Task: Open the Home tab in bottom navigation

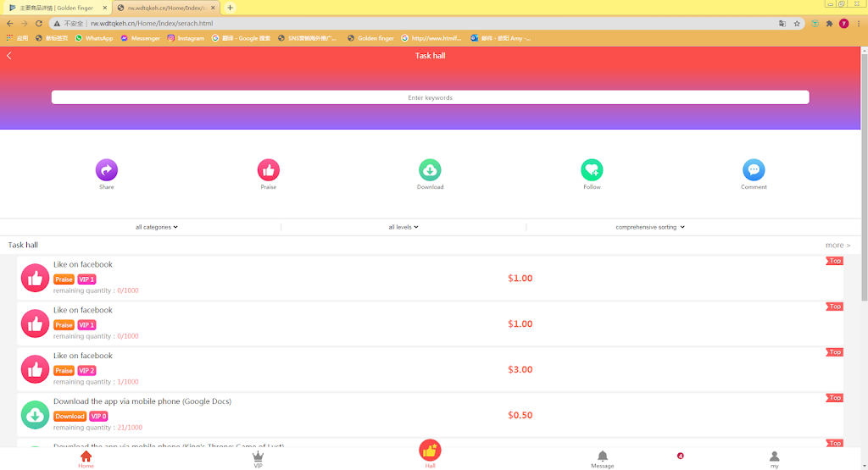Action: (x=86, y=459)
